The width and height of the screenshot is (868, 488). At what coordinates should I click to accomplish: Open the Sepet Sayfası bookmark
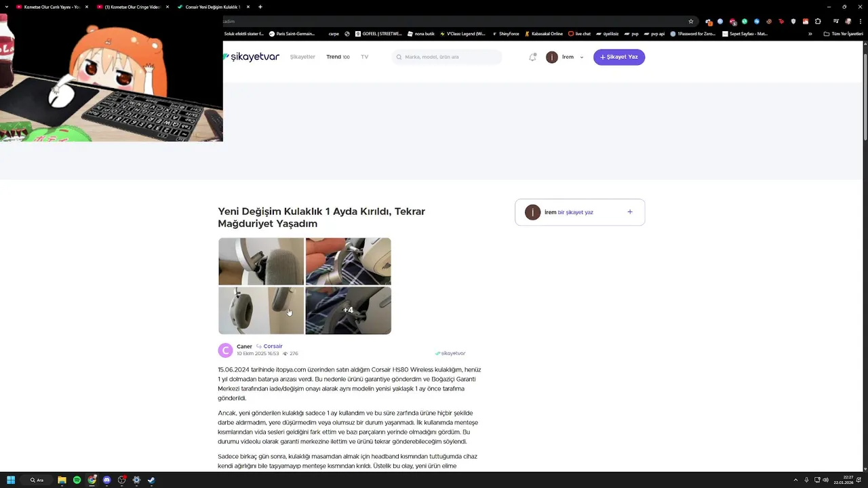click(x=745, y=33)
